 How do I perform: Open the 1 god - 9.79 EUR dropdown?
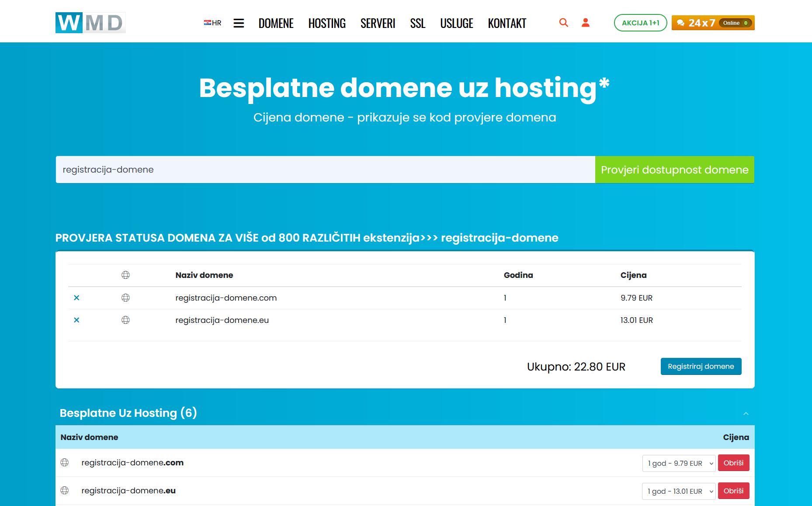pyautogui.click(x=678, y=463)
